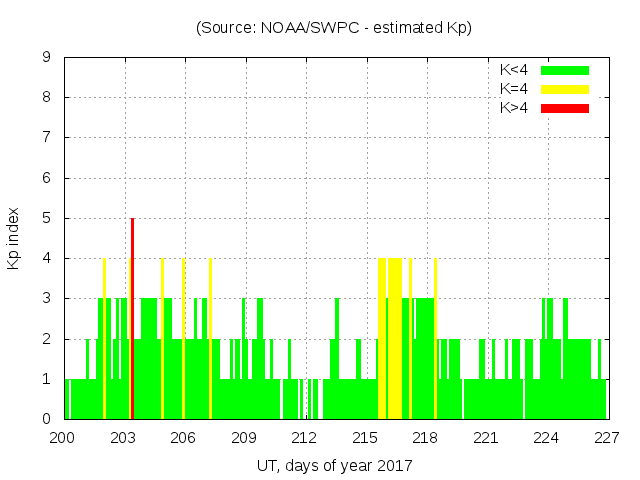
Task: Click x-axis tick label 206
Action: [184, 437]
